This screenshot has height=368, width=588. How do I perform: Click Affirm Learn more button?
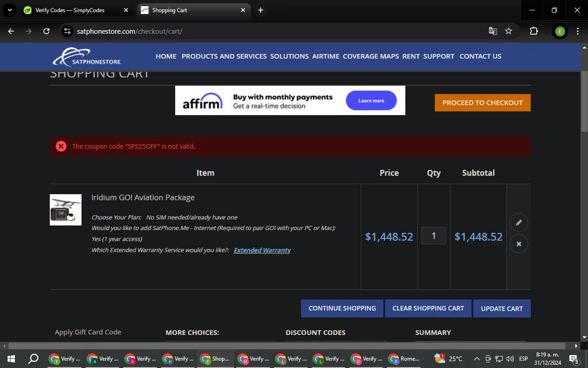[371, 101]
